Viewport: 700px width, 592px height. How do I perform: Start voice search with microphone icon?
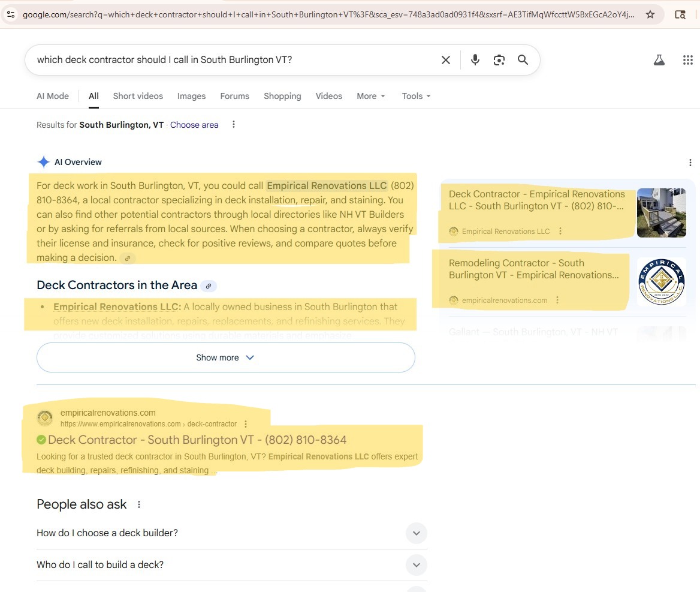pyautogui.click(x=475, y=60)
